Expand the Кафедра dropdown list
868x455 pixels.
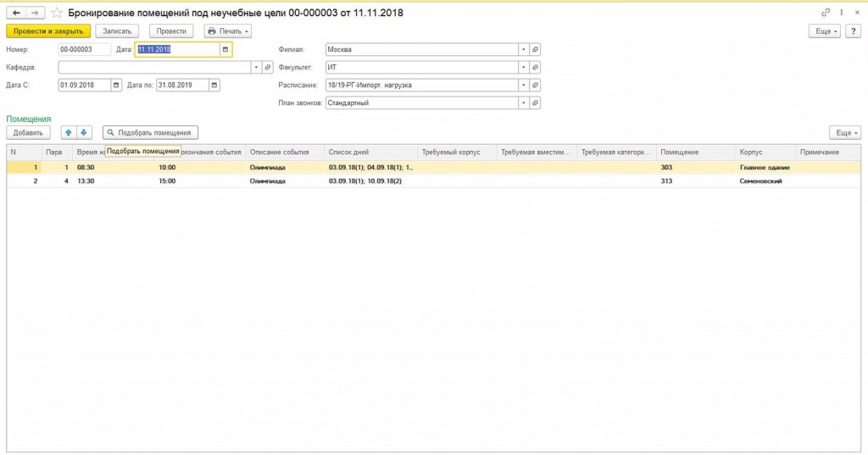pos(255,67)
